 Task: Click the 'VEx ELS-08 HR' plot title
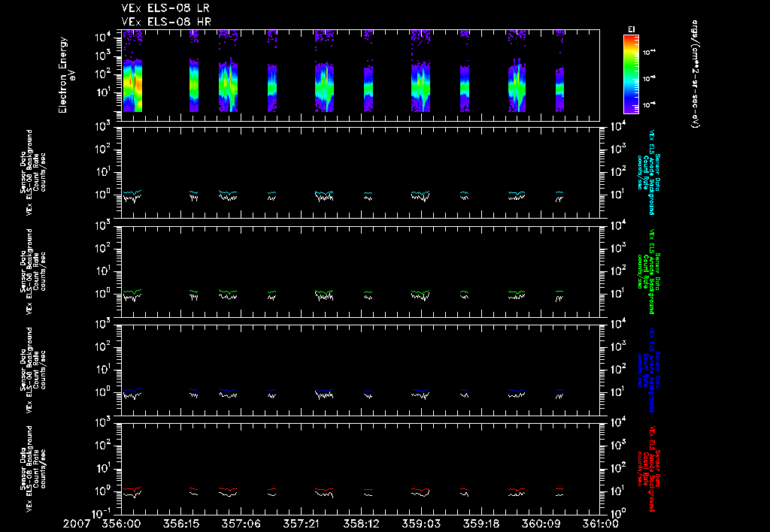point(166,22)
